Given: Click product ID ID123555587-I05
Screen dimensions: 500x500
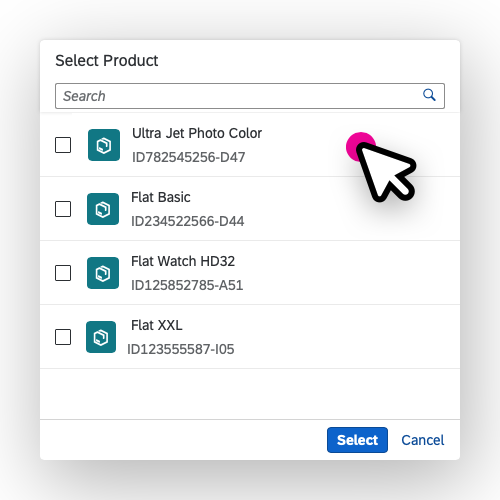Looking at the screenshot, I should [181, 349].
